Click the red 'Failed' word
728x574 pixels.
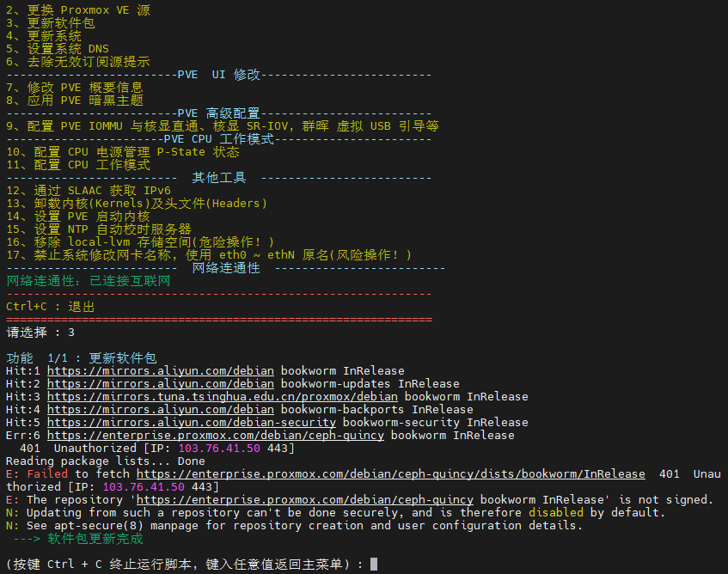point(47,474)
